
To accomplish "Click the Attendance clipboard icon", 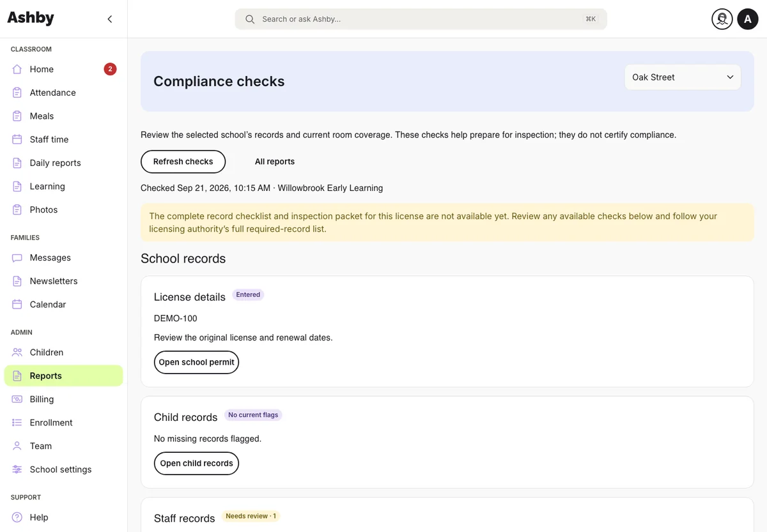I will pos(17,93).
